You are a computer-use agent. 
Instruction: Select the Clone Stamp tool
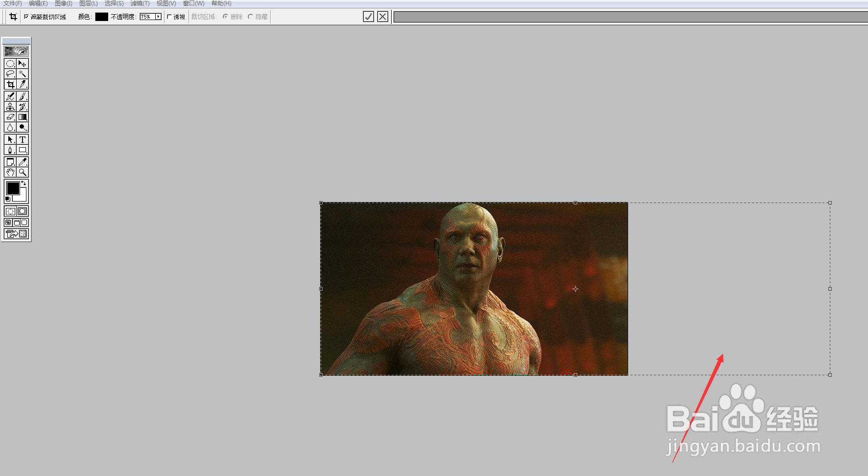[x=10, y=107]
